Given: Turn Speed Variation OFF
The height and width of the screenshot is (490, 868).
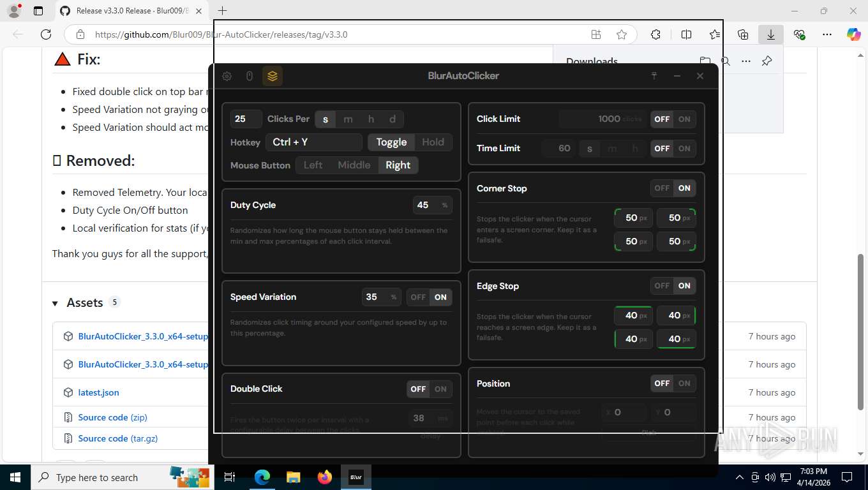Looking at the screenshot, I should pyautogui.click(x=418, y=297).
